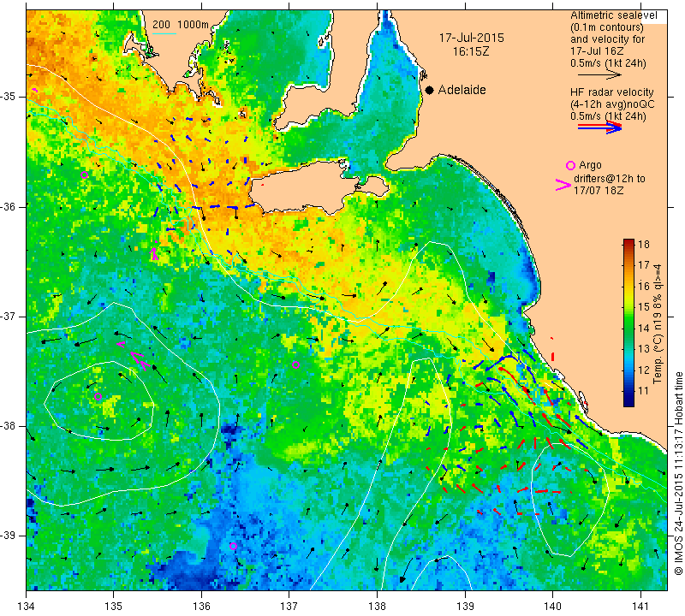Click the red-blue HF radar legend arrow
Image resolution: width=685 pixels, height=616 pixels.
pyautogui.click(x=599, y=127)
